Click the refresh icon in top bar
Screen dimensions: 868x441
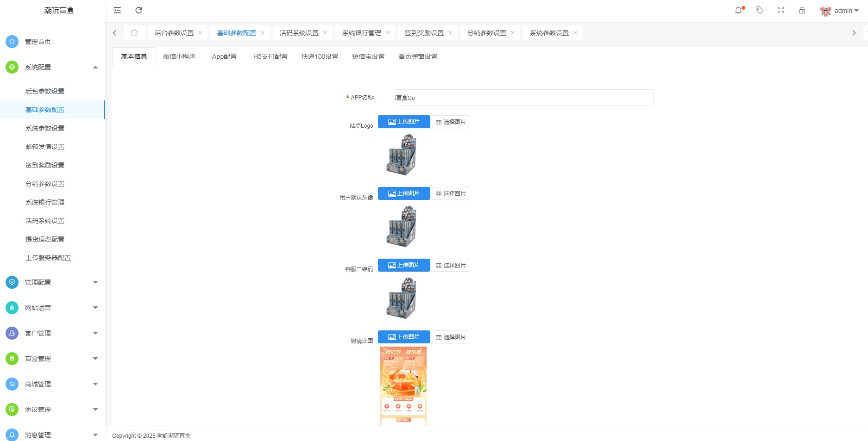coord(138,10)
